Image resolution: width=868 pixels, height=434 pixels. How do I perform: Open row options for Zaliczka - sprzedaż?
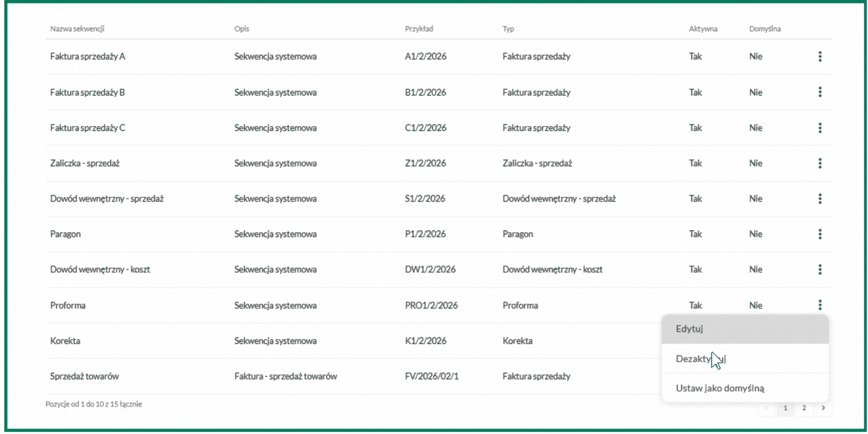820,163
